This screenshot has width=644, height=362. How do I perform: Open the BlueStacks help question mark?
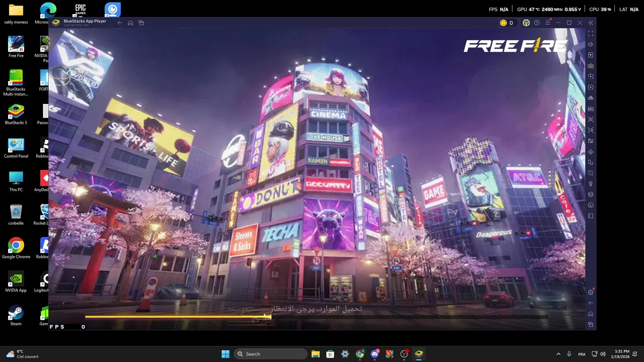pyautogui.click(x=537, y=23)
